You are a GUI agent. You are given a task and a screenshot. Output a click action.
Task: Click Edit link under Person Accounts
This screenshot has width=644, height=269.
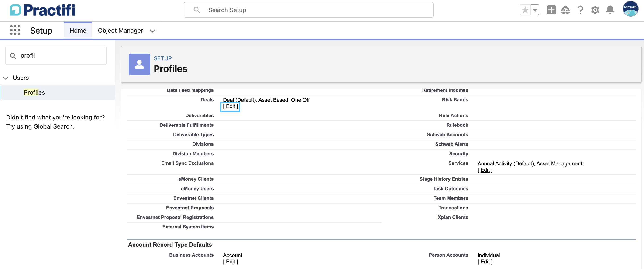click(x=485, y=262)
